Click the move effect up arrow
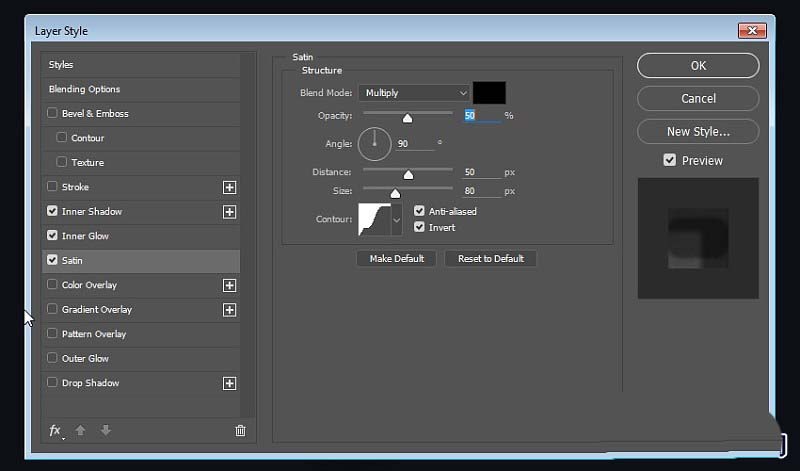Screen dimensions: 800x471 81,431
